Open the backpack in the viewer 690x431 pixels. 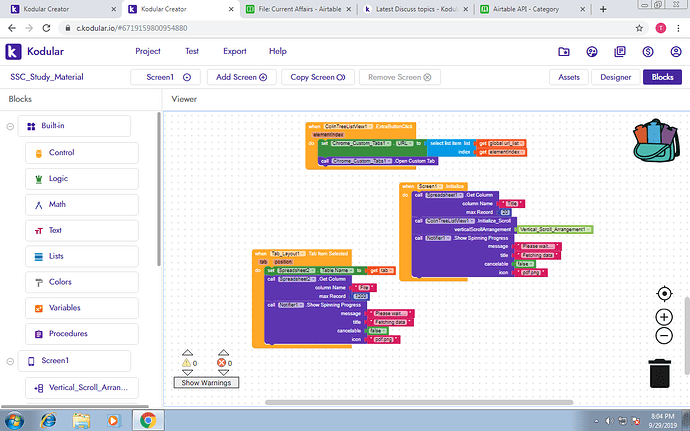(x=656, y=140)
